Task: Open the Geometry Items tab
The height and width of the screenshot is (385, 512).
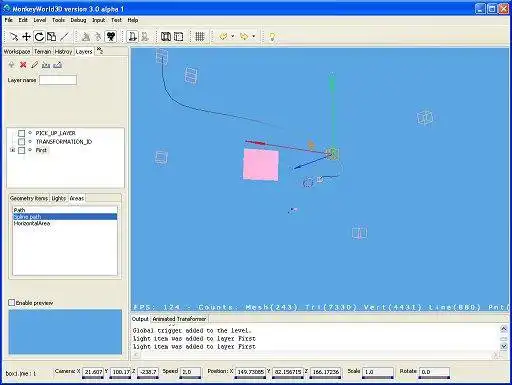Action: [x=29, y=198]
